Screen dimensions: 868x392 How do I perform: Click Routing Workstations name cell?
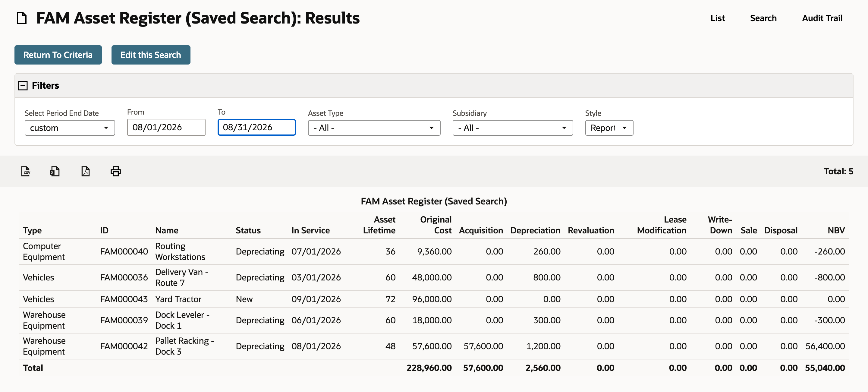(x=180, y=251)
